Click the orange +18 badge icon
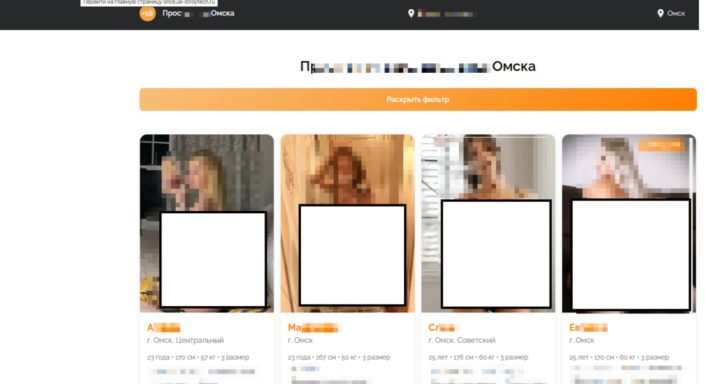The image size is (705, 384). pyautogui.click(x=147, y=13)
